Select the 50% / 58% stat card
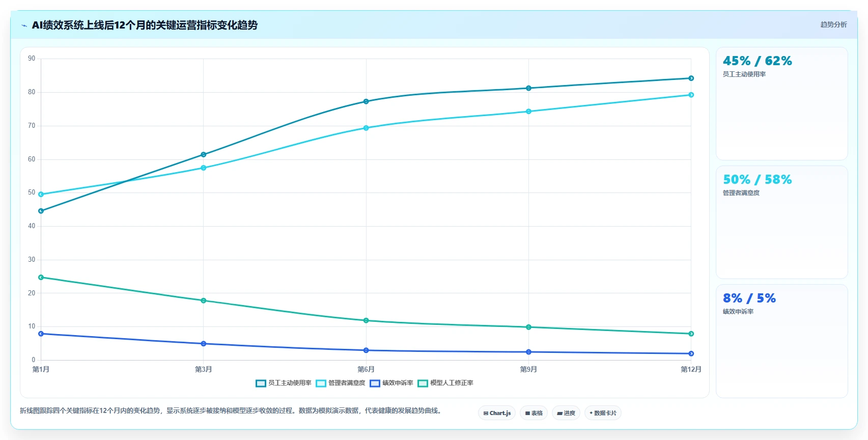868x440 pixels. (x=781, y=222)
